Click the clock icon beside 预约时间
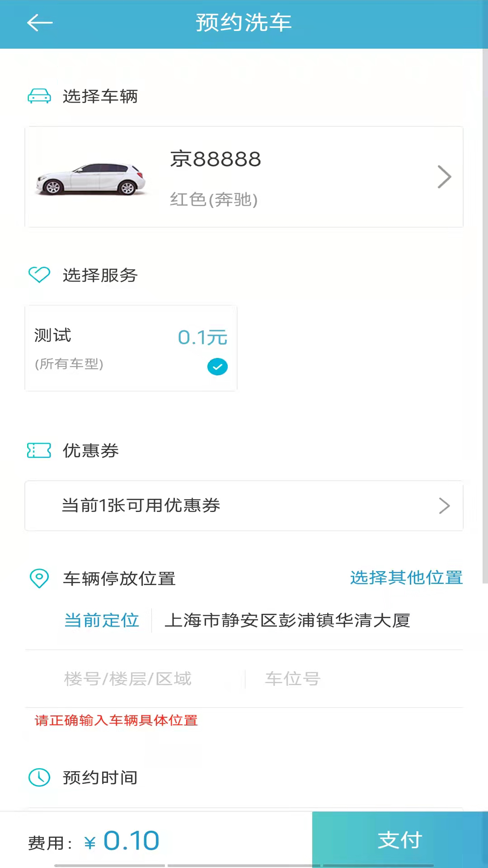488x868 pixels. tap(39, 777)
